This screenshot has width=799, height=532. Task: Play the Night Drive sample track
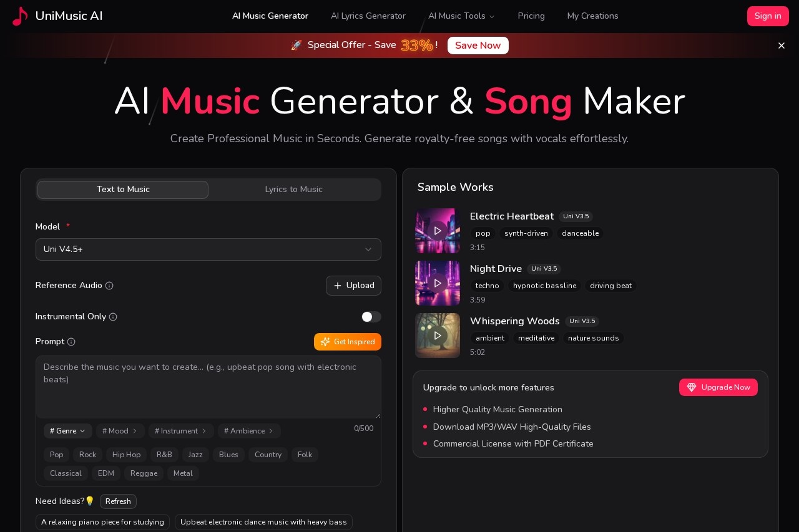[438, 283]
